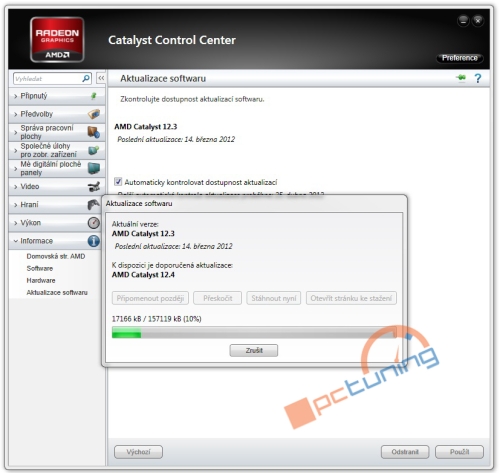This screenshot has height=473, width=500.
Task: Close the Catalyst Control Center window
Action: coord(478,21)
